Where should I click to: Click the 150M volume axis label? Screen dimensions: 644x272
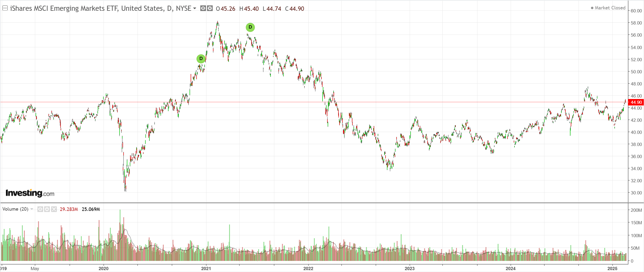636,223
